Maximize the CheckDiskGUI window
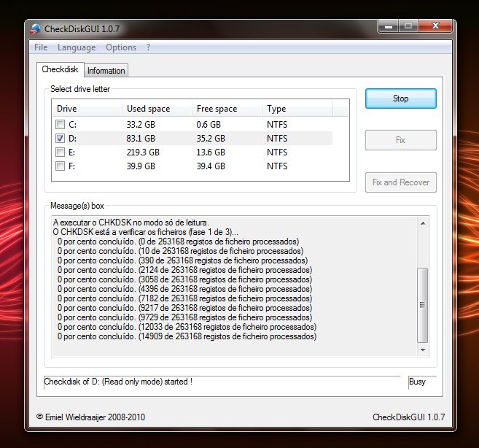Screen dimensions: 479x448 click(x=408, y=26)
